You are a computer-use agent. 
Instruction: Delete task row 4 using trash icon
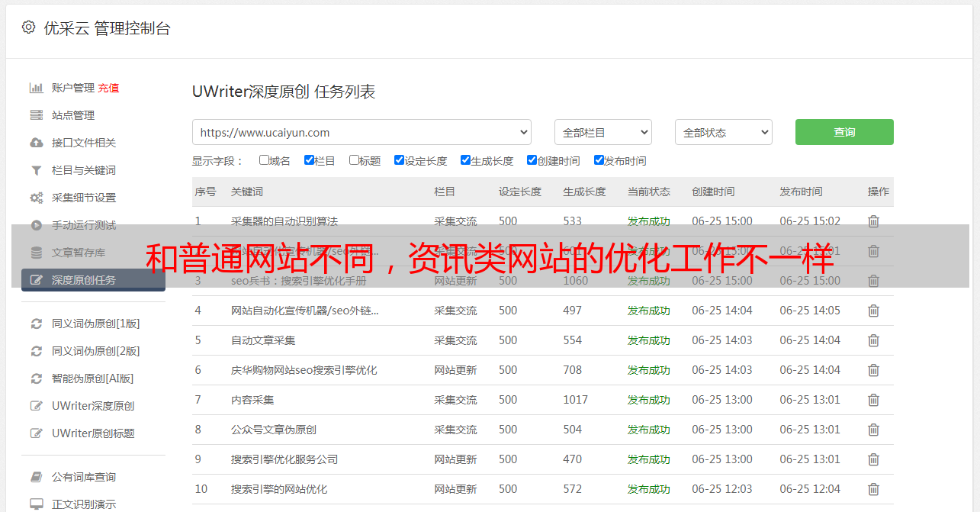pyautogui.click(x=873, y=311)
